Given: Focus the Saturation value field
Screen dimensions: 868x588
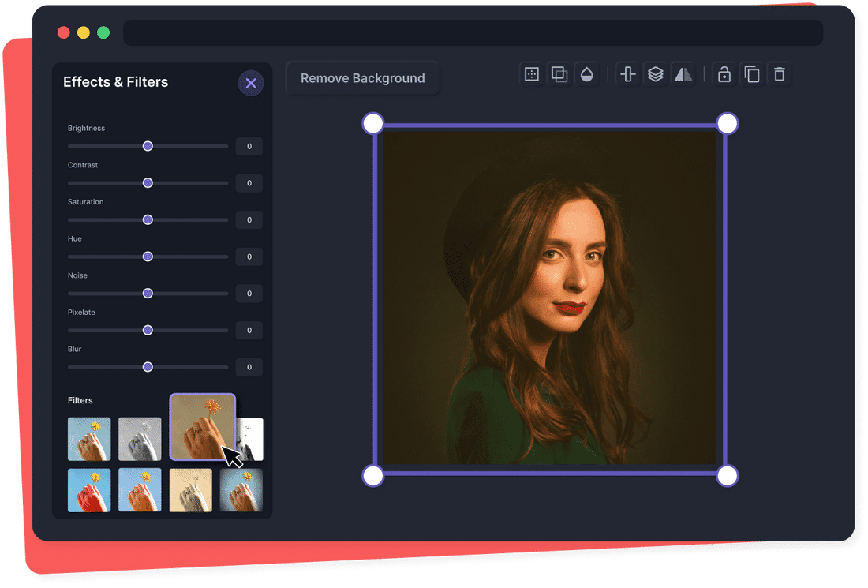Looking at the screenshot, I should coord(249,219).
